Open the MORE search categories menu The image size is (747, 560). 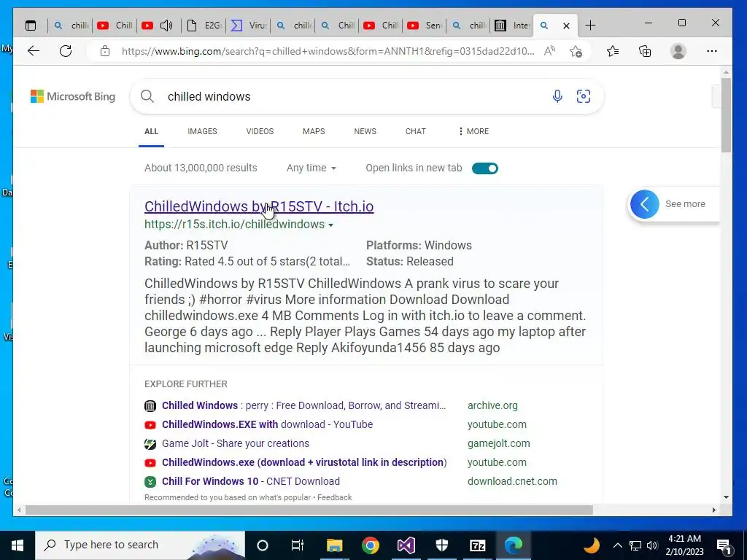(473, 131)
